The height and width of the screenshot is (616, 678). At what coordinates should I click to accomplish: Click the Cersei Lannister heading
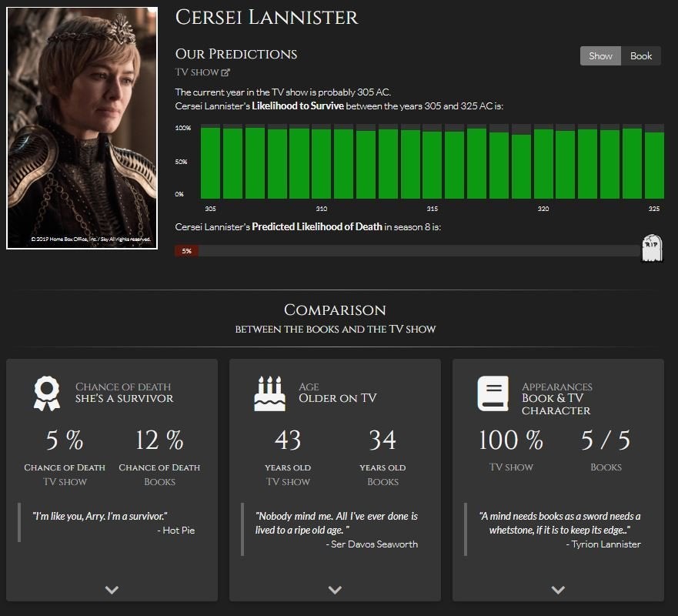coord(266,18)
